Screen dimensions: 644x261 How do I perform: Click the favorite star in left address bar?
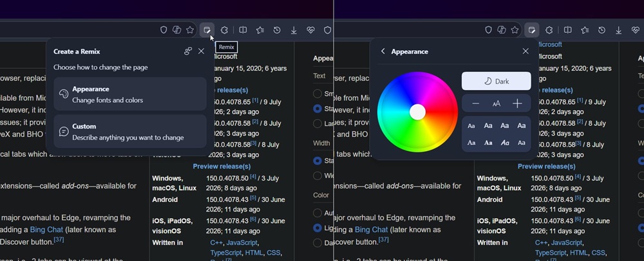[x=190, y=30]
